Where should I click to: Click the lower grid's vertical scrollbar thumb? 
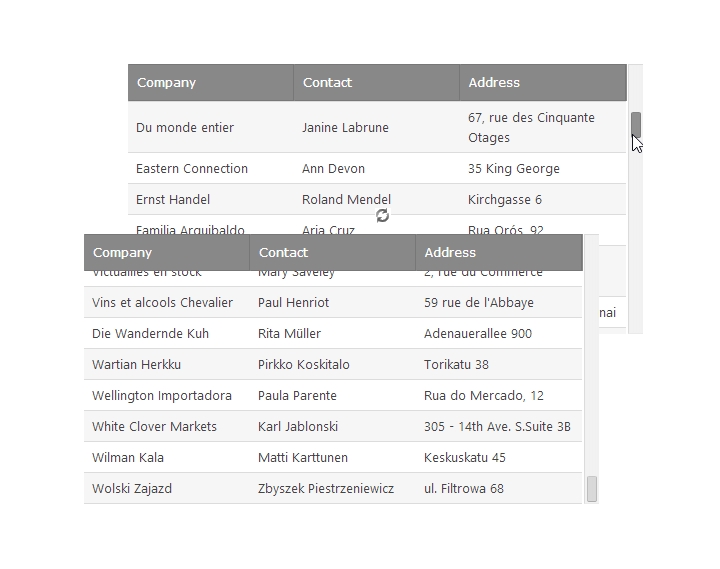point(592,489)
